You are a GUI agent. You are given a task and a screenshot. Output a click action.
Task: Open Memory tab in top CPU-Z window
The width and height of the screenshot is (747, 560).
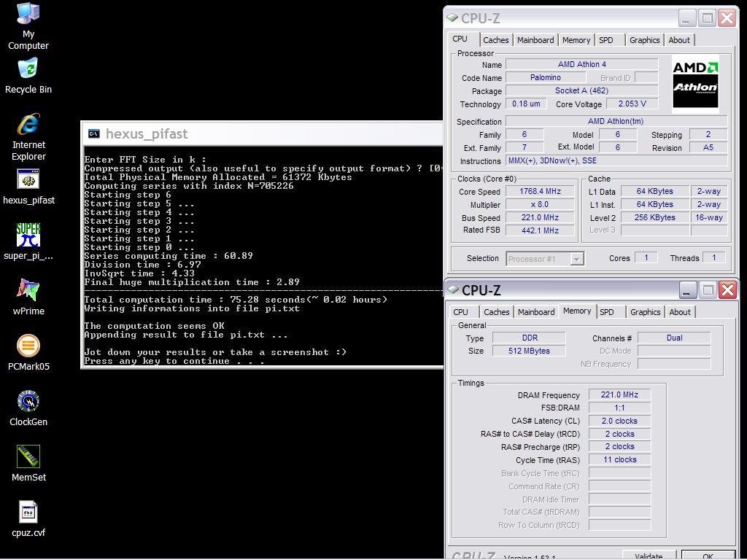pos(576,40)
